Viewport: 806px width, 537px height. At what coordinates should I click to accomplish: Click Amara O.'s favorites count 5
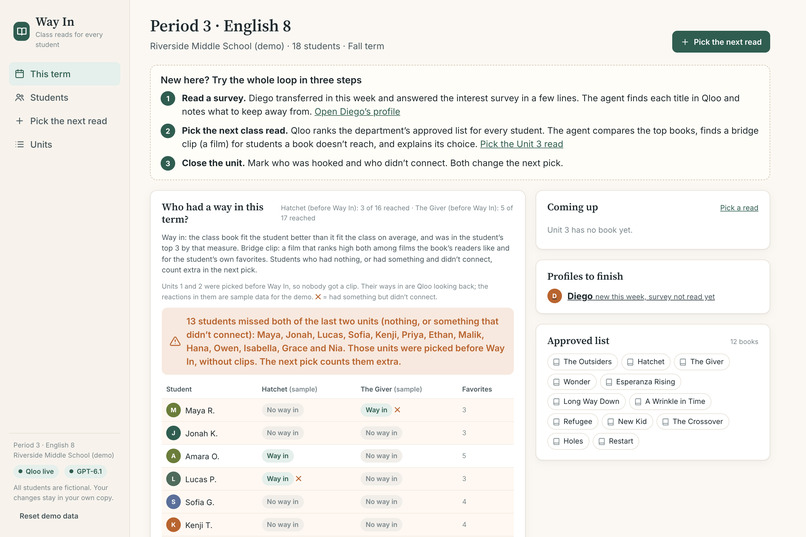tap(464, 456)
